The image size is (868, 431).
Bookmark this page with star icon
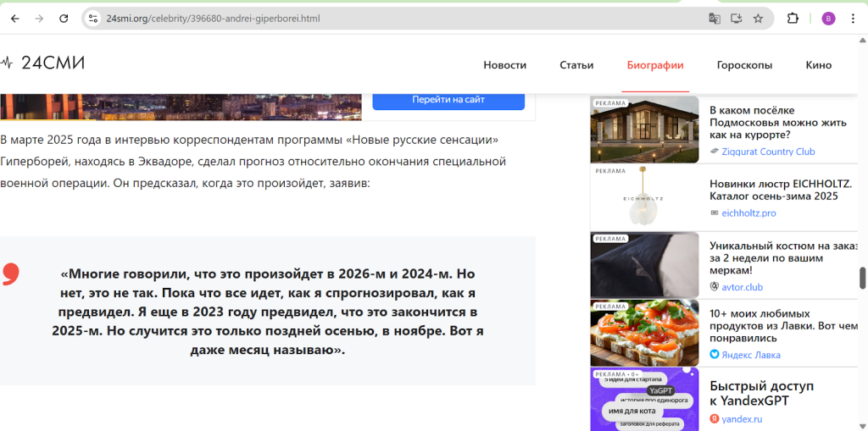pos(758,19)
